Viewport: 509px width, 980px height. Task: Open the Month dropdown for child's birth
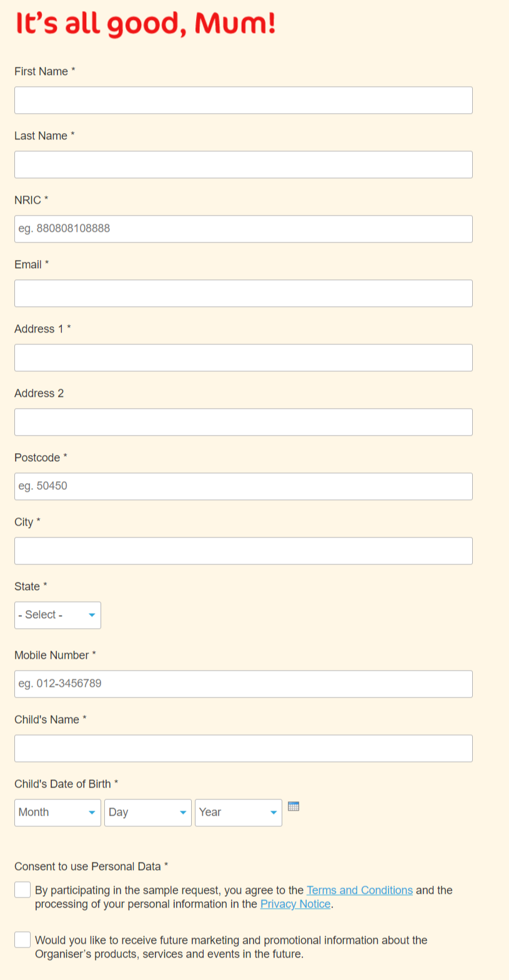click(x=57, y=812)
